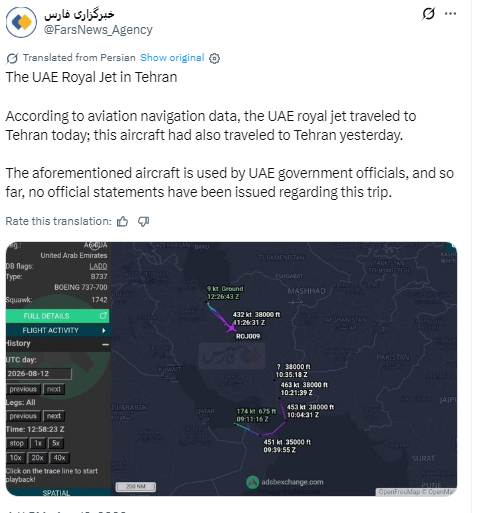Open @FarsNews_Agency handle profile
Screen dimensions: 479x513
pyautogui.click(x=98, y=30)
